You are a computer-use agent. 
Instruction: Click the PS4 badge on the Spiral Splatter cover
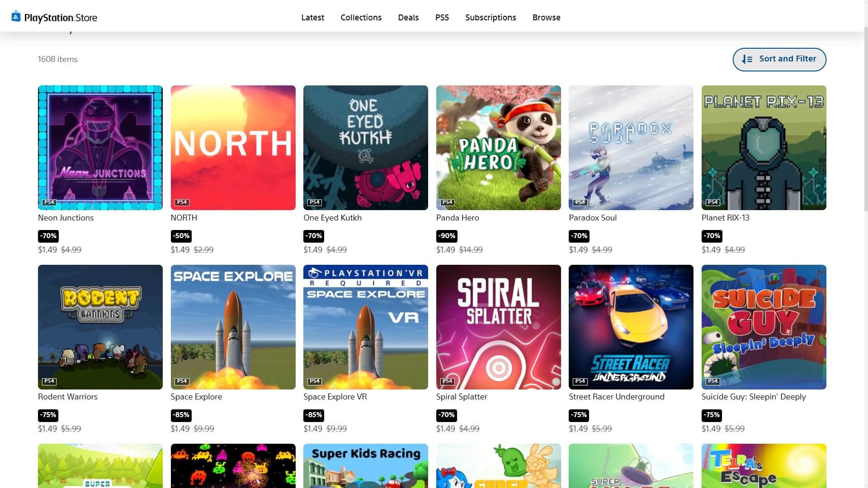(x=447, y=381)
